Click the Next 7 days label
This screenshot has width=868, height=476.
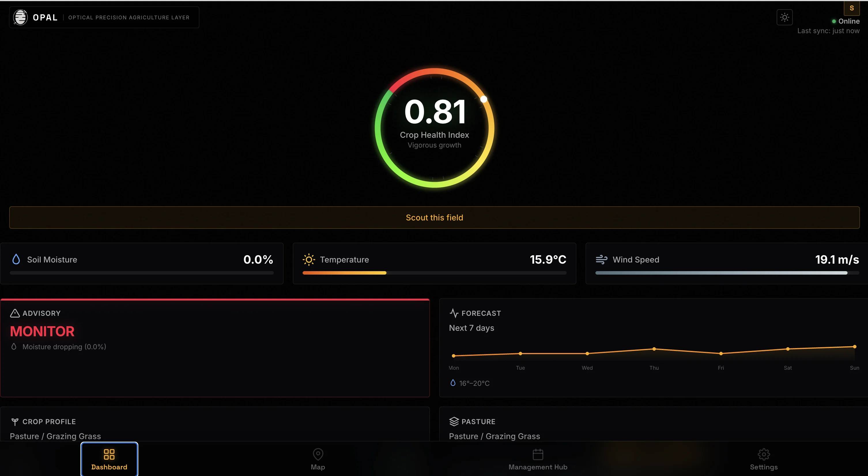[471, 328]
